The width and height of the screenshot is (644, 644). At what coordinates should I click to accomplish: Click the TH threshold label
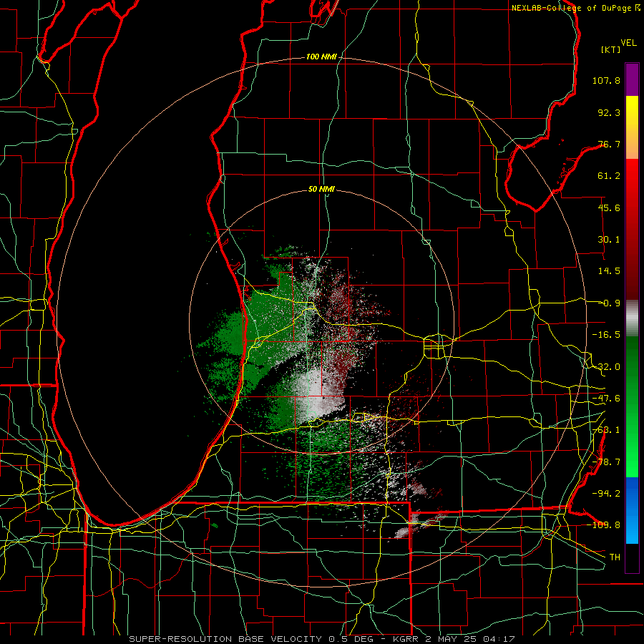(x=615, y=557)
